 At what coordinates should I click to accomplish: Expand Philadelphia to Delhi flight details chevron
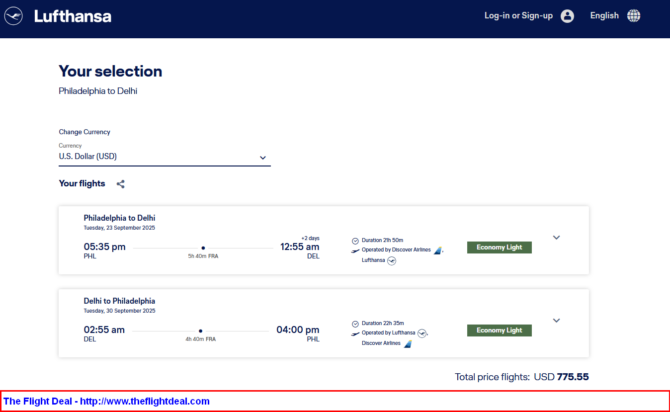[x=556, y=238]
